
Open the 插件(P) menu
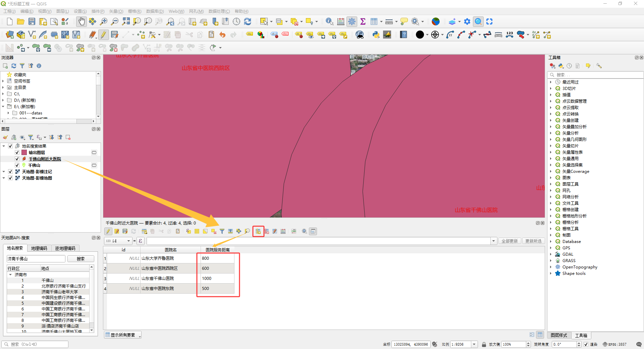[x=98, y=11]
